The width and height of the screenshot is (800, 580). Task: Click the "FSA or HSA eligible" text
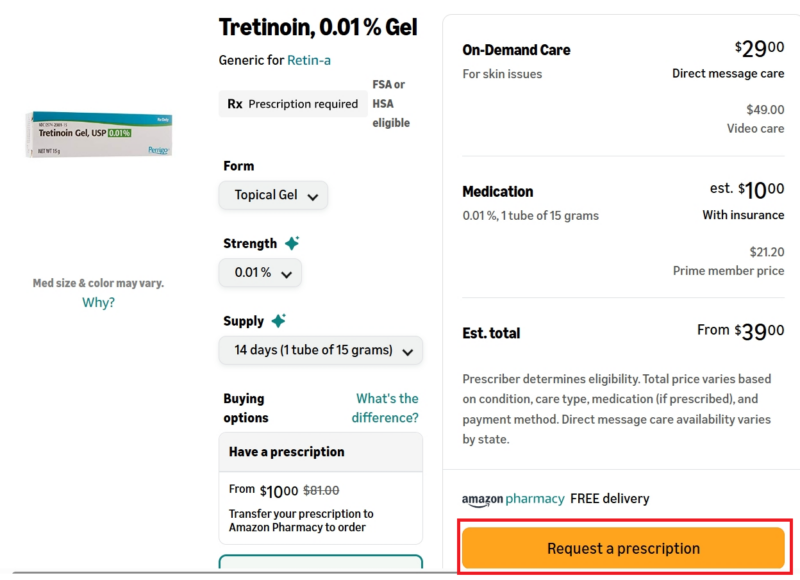(390, 104)
